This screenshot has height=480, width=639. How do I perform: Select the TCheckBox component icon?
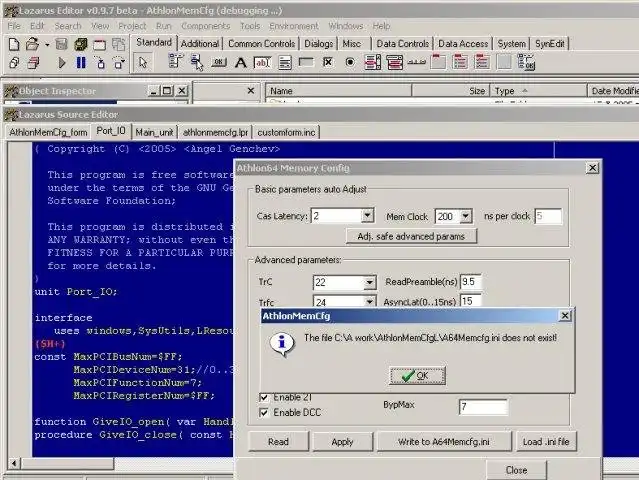coord(328,62)
